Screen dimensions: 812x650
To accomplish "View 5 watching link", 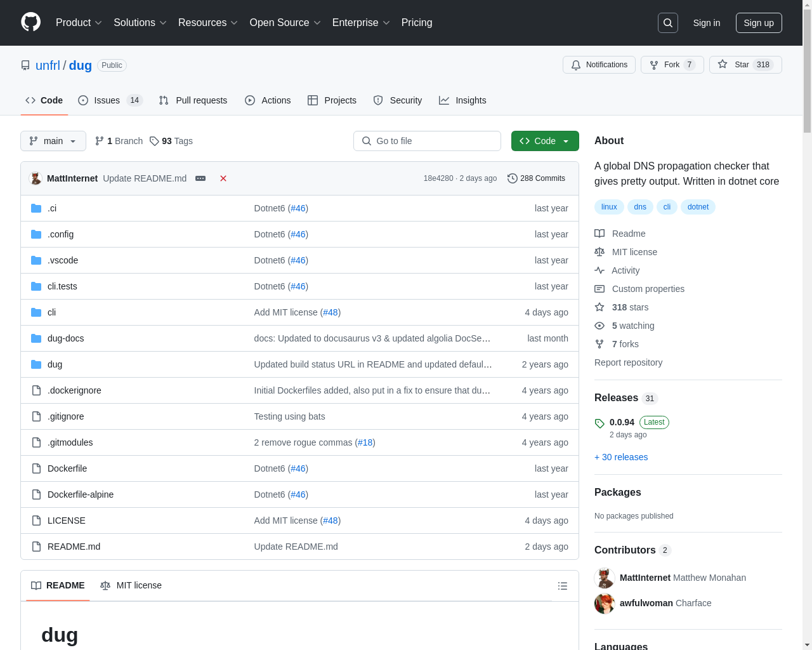I will click(x=624, y=326).
